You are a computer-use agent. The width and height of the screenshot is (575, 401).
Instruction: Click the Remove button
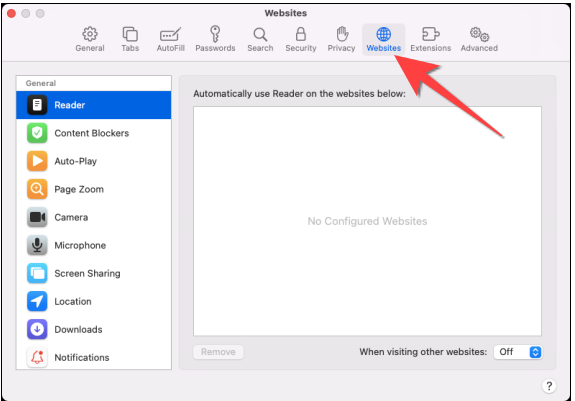tap(218, 352)
